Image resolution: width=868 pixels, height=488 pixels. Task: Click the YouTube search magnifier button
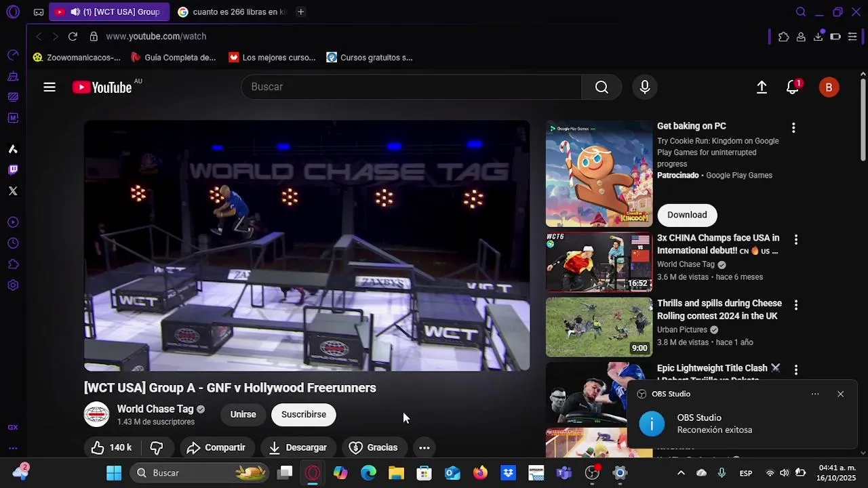point(601,87)
